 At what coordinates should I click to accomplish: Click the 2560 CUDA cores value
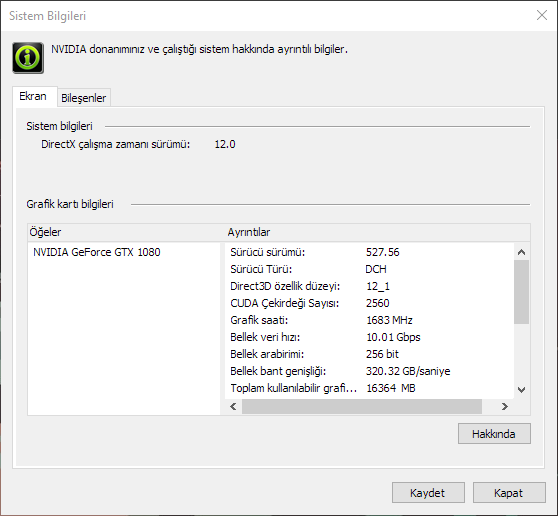click(378, 303)
